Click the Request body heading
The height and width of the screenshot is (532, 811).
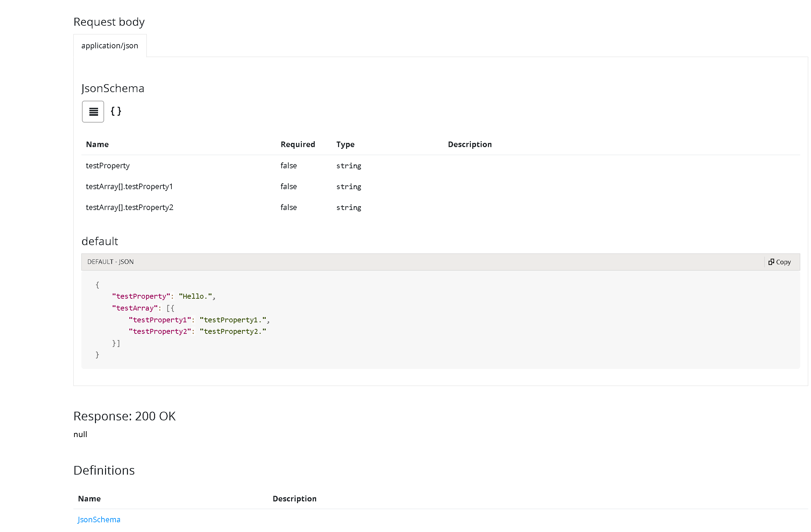109,22
